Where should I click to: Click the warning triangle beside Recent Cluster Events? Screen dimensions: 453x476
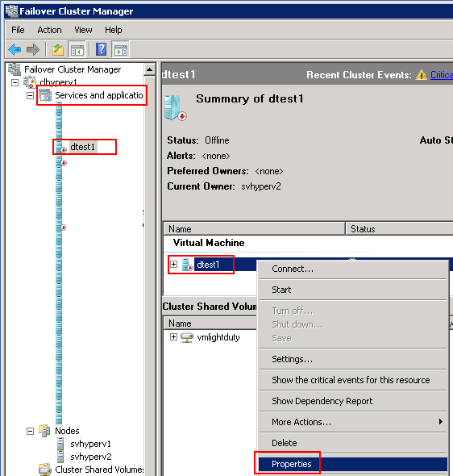tap(421, 75)
